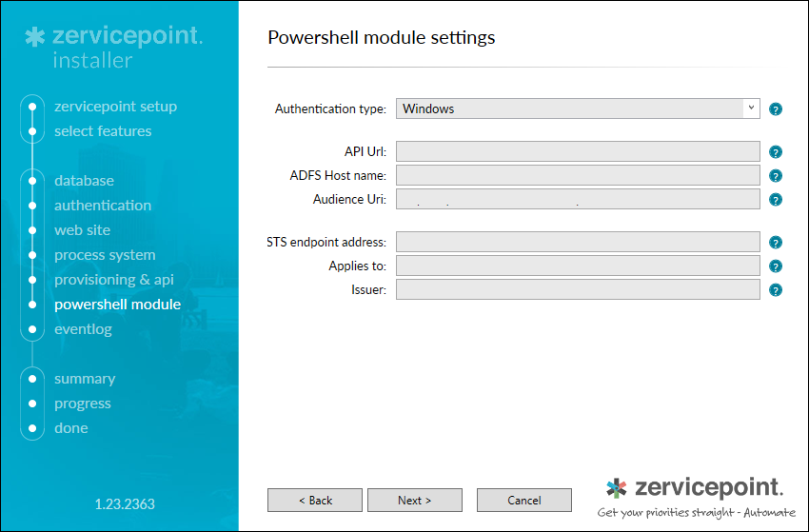Image resolution: width=809 pixels, height=532 pixels.
Task: Go to the authentication step
Action: 103,206
